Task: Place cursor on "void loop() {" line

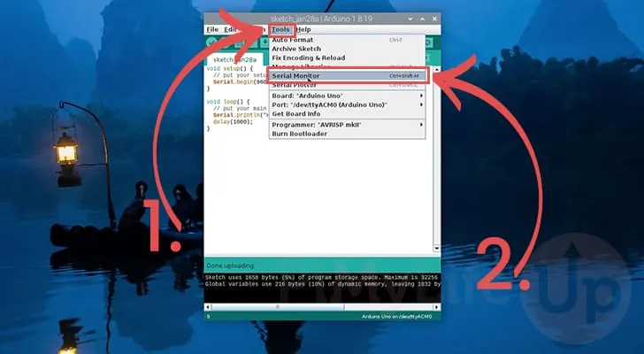Action: [x=228, y=102]
